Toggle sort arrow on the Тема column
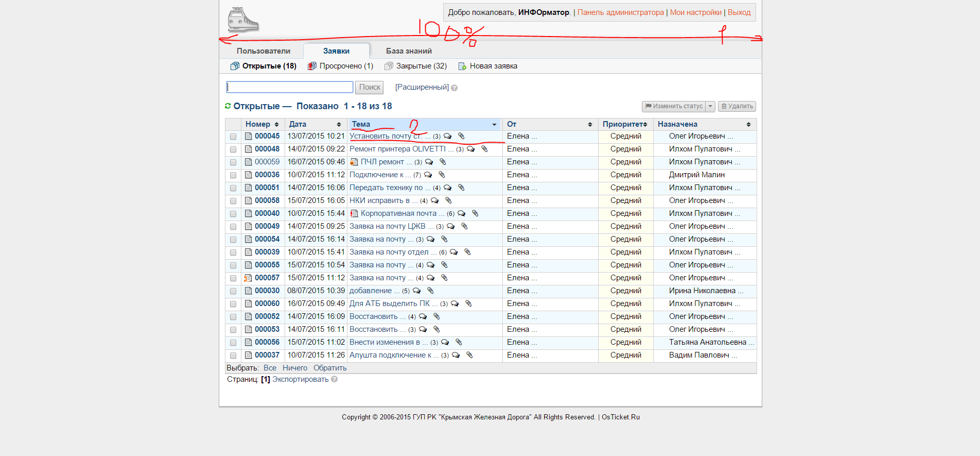 tap(494, 125)
